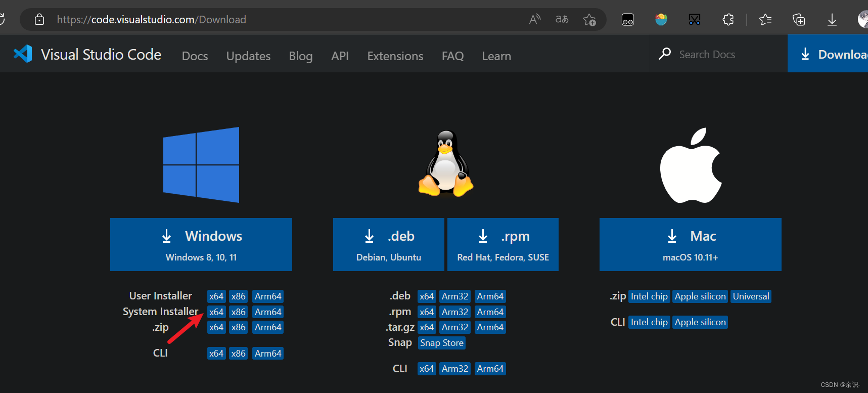The image size is (868, 393).
Task: Select Windows CLI x86 link
Action: (x=239, y=354)
